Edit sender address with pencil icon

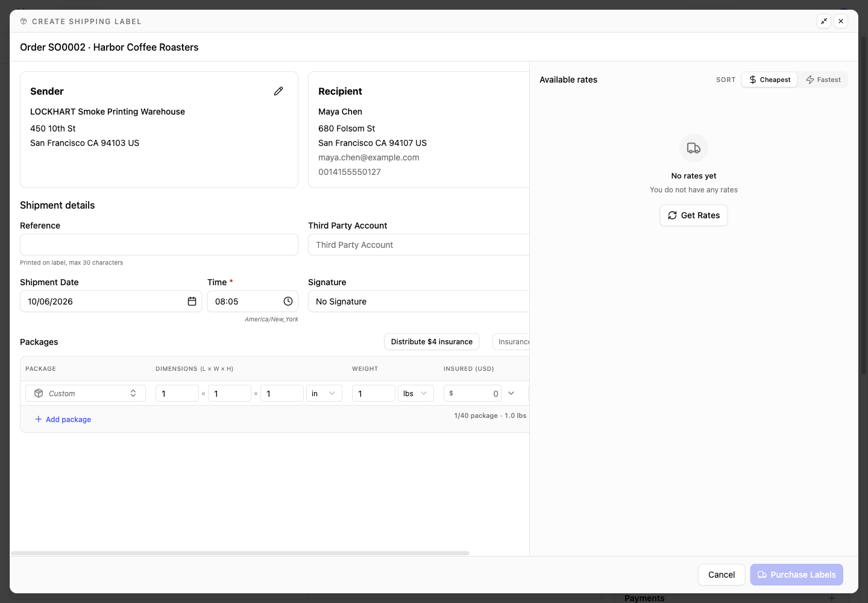click(278, 91)
